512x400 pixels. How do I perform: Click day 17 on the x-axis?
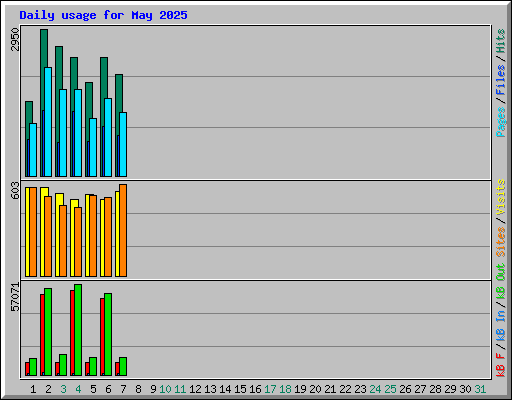(270, 389)
